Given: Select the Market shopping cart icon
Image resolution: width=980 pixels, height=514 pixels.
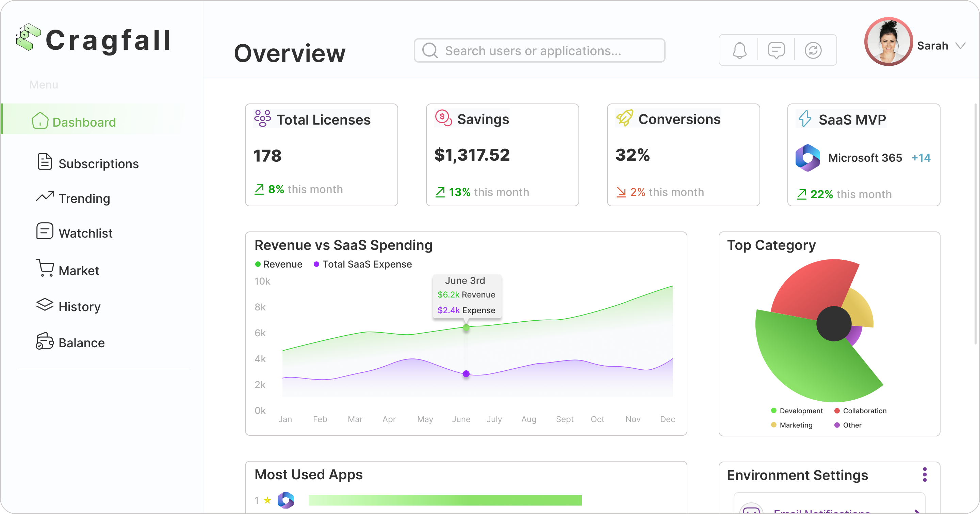Looking at the screenshot, I should coord(45,268).
